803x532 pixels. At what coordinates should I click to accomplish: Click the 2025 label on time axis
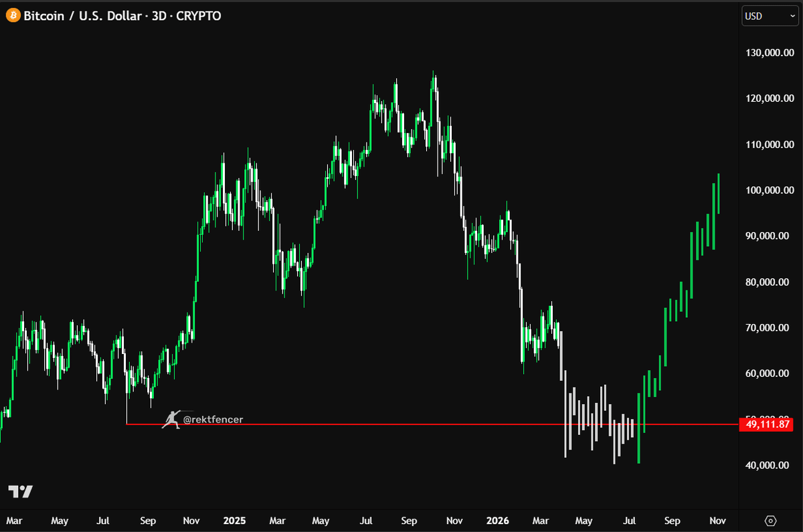234,521
